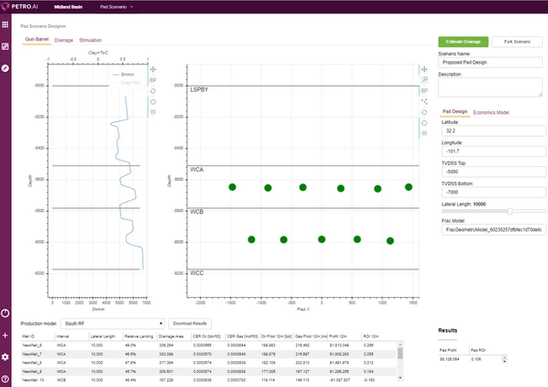The height and width of the screenshot is (387, 548).
Task: Click the Frac Model input field
Action: pos(493,230)
